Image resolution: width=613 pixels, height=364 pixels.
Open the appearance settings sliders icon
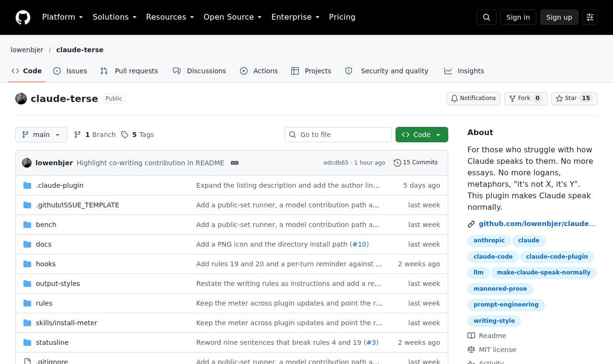(x=590, y=17)
